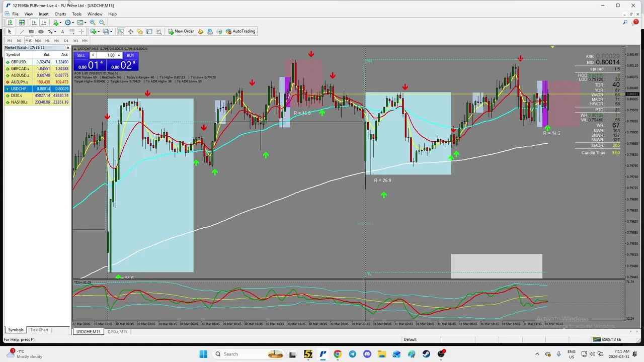Open the Strategy Tester icon
Image resolution: width=644 pixels, height=362 pixels.
(159, 32)
